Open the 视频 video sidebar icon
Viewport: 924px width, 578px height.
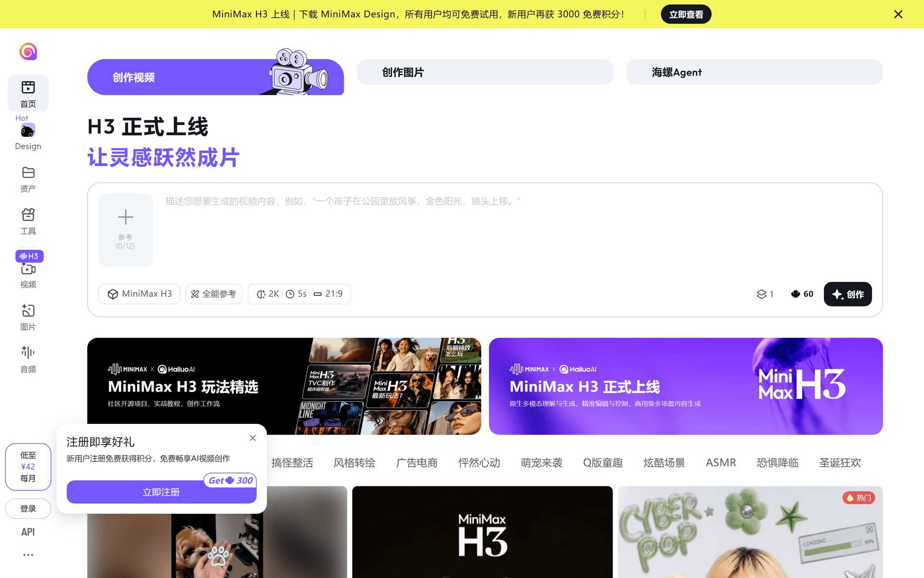click(x=28, y=275)
